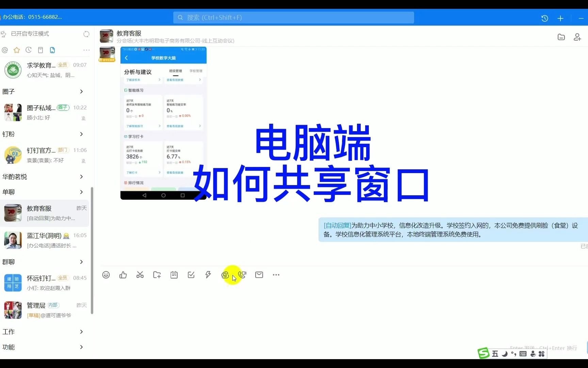The width and height of the screenshot is (588, 368).
Task: Start a video call from the toolbar
Action: click(242, 275)
